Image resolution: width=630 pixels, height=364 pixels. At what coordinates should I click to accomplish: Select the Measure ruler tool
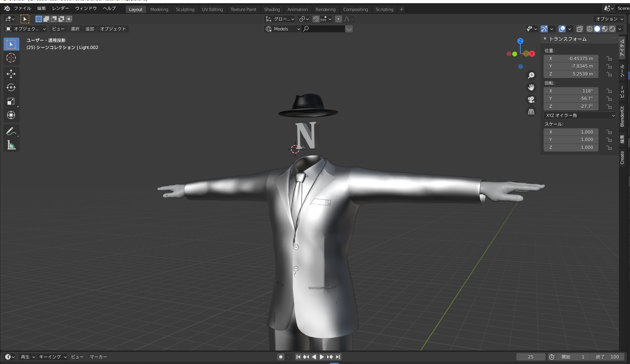tap(11, 145)
